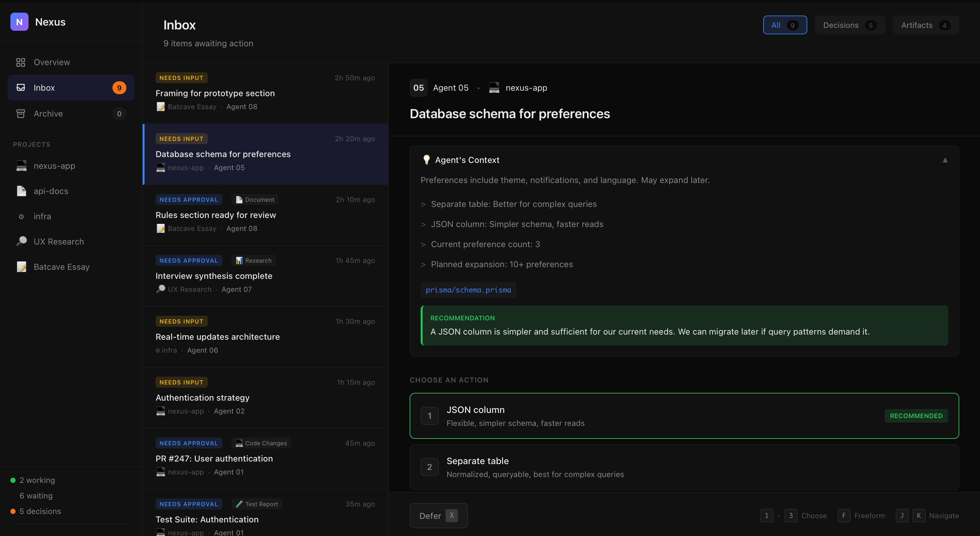This screenshot has width=980, height=536.
Task: Open the api-docs project document icon
Action: pos(21,191)
